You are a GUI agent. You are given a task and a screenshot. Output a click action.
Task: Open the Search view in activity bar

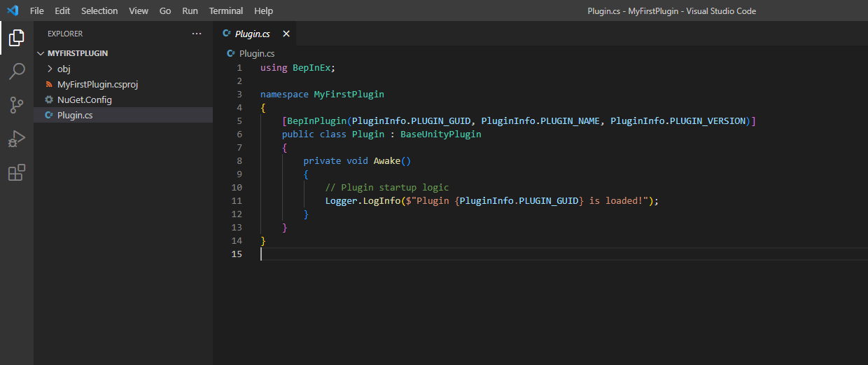[17, 71]
